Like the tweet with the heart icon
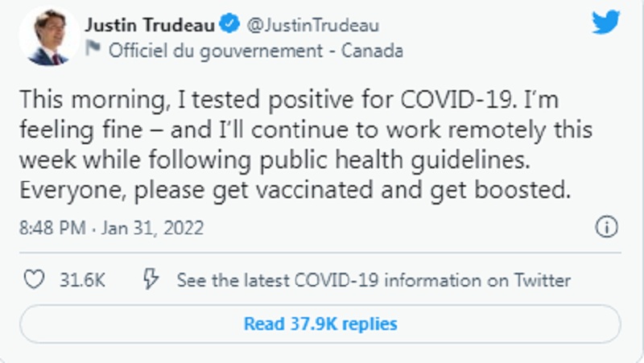644x363 pixels. tap(34, 280)
